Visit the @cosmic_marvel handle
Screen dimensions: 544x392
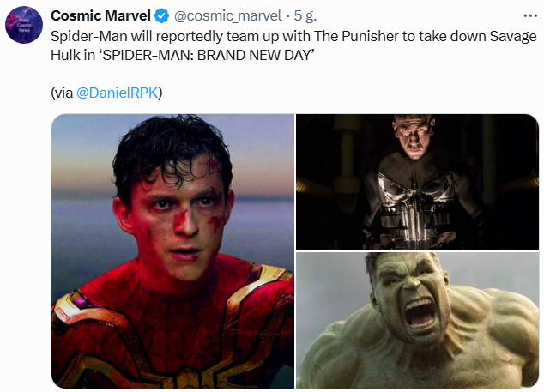[x=228, y=16]
